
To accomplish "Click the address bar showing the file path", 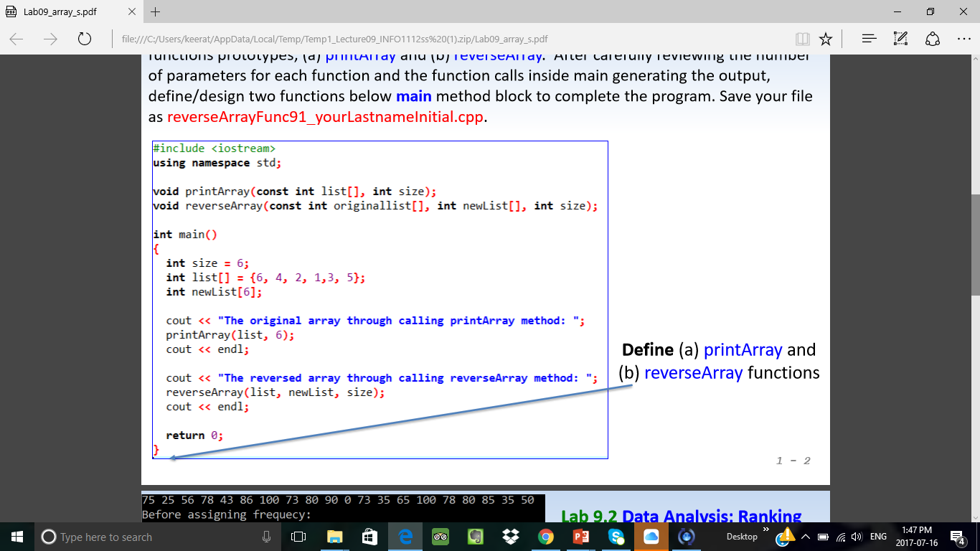I will [x=430, y=39].
